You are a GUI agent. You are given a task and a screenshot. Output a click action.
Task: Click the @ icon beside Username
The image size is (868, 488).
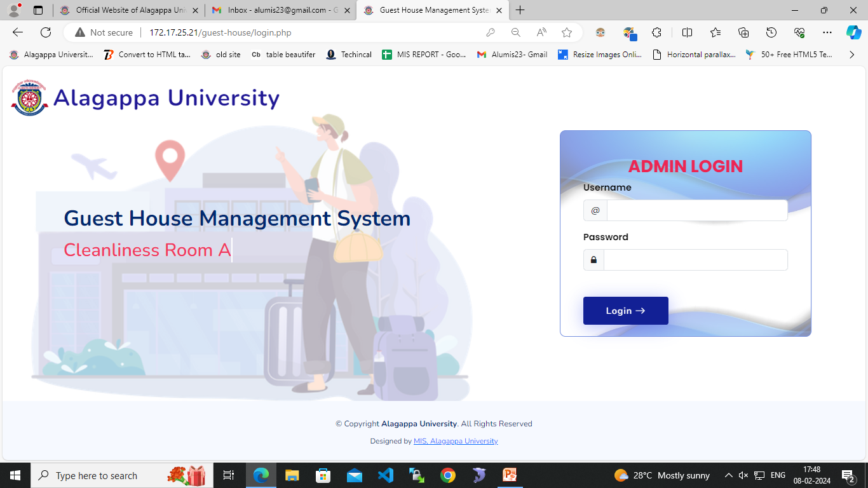(595, 210)
